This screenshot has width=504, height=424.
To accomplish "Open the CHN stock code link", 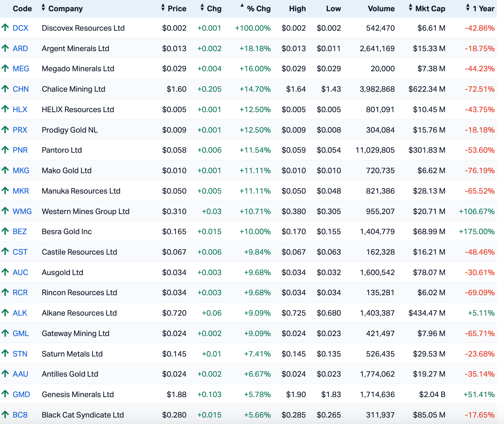I will pyautogui.click(x=21, y=89).
